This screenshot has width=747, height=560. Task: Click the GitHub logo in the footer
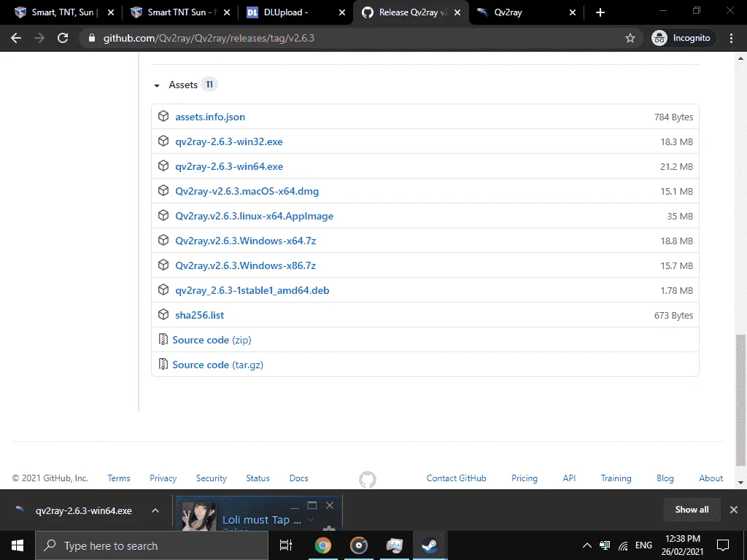[x=368, y=479]
